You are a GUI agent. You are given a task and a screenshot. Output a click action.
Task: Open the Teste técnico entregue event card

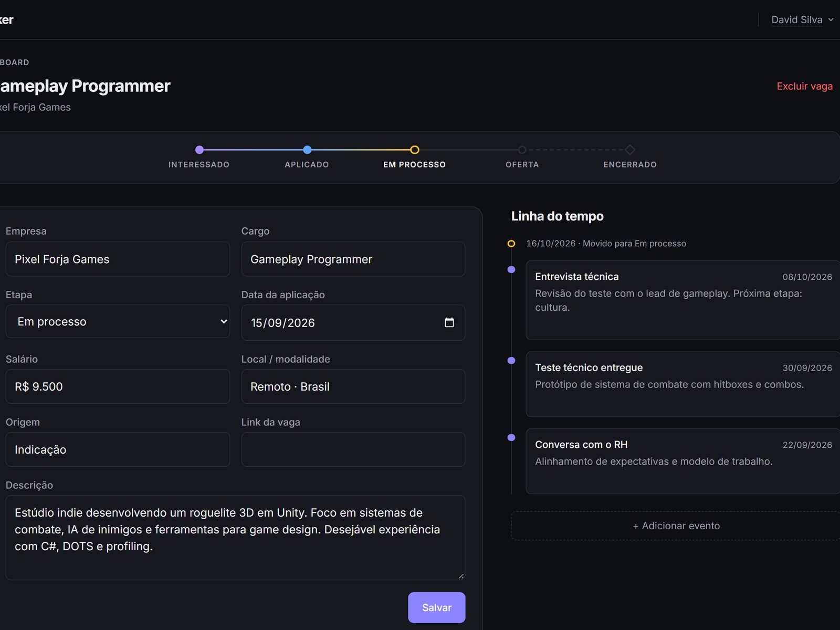click(x=683, y=384)
